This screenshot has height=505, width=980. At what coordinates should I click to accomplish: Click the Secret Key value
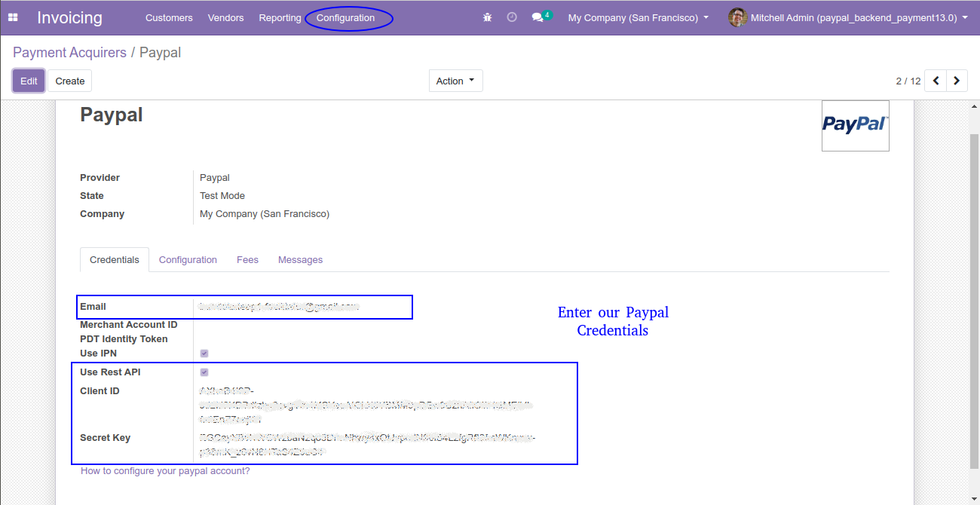[x=368, y=445]
